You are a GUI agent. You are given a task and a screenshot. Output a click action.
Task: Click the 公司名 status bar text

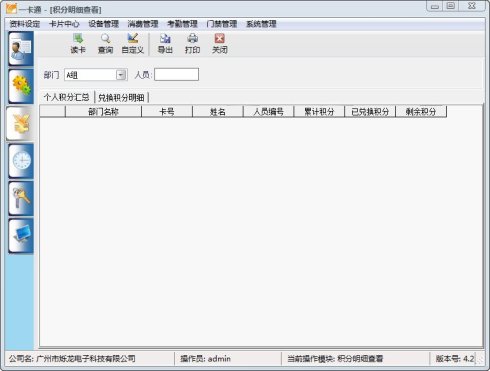(72, 359)
